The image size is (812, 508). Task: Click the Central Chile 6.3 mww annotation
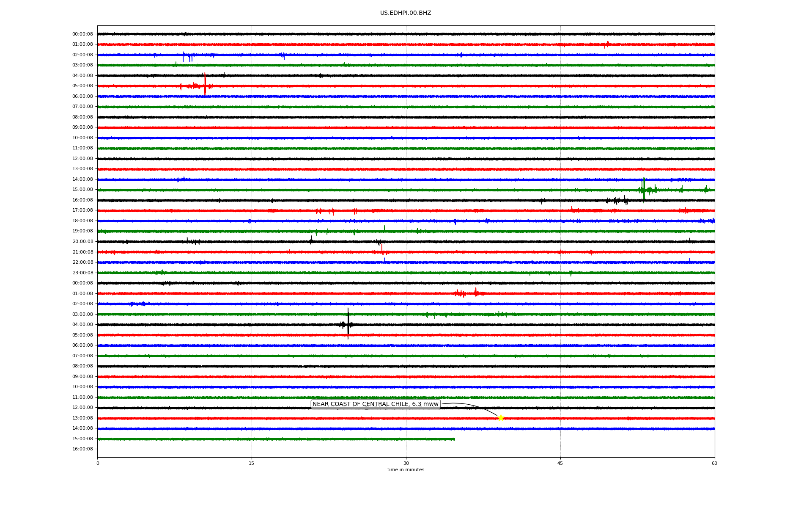375,404
